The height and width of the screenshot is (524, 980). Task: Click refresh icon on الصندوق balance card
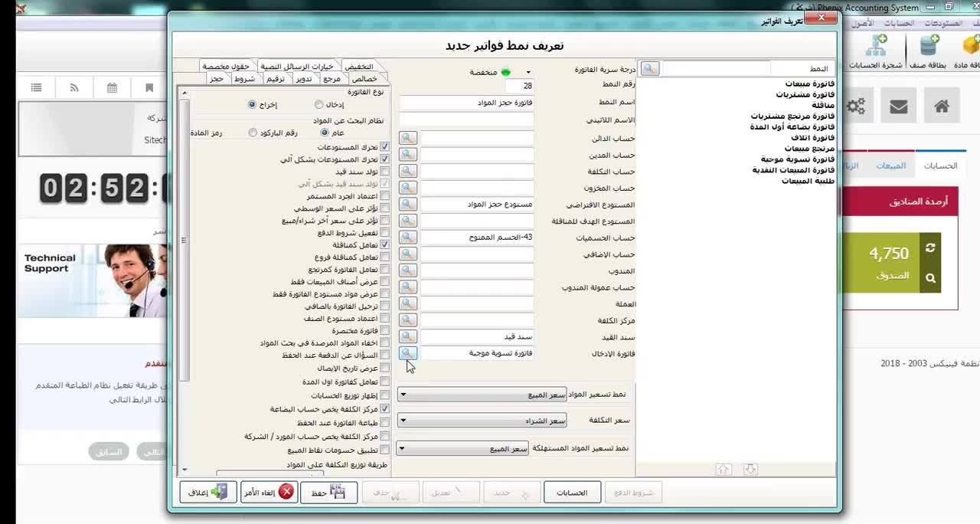click(930, 247)
